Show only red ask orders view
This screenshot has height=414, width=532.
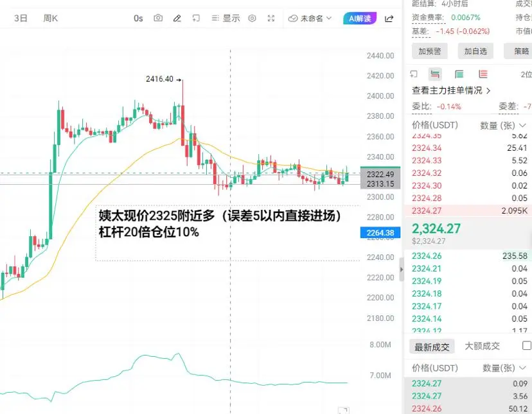(x=483, y=74)
